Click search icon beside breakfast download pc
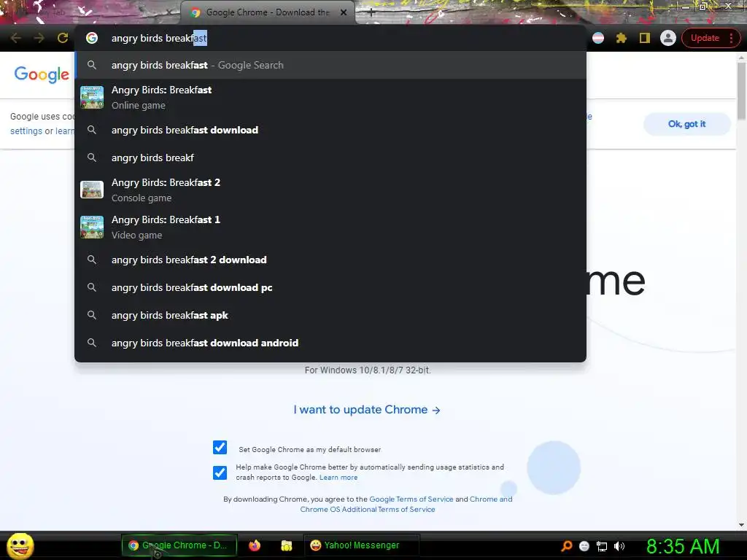 pyautogui.click(x=92, y=287)
